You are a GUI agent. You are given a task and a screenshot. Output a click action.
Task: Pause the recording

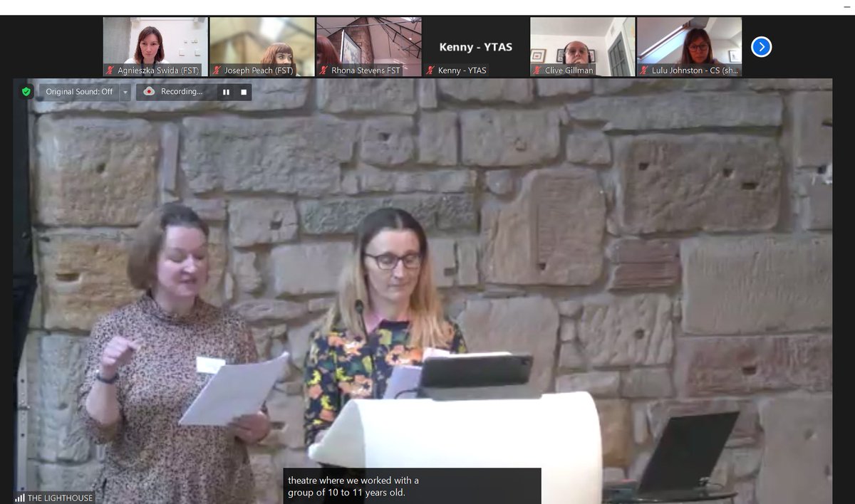pos(226,92)
